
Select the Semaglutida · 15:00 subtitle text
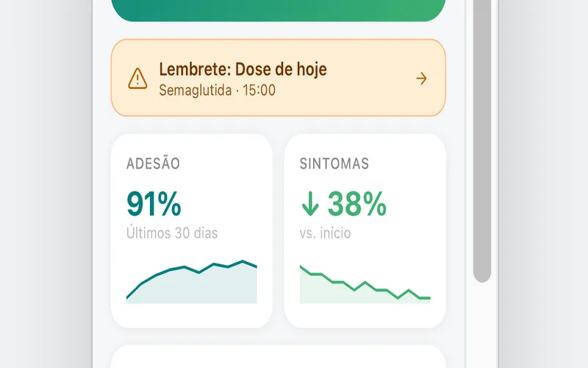click(217, 90)
